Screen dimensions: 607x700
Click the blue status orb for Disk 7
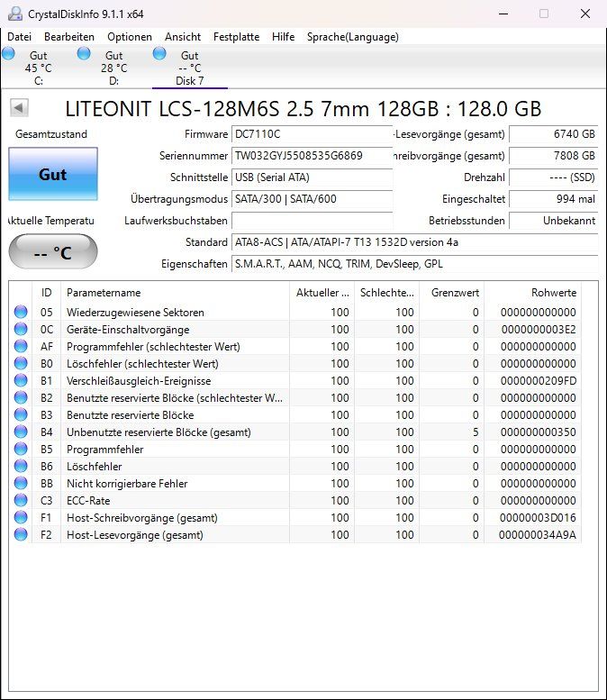[159, 53]
